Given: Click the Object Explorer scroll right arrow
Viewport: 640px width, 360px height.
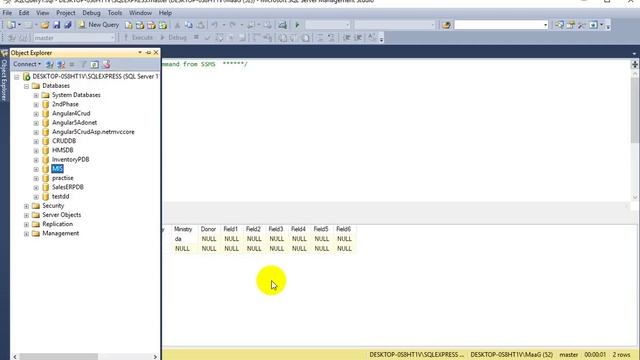Looking at the screenshot, I should [x=155, y=356].
